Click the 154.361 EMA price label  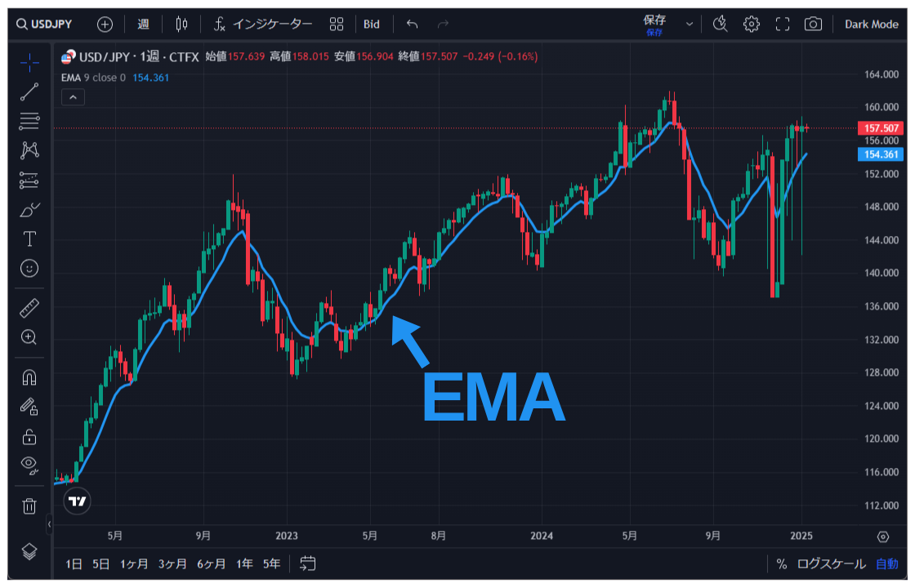tap(881, 154)
